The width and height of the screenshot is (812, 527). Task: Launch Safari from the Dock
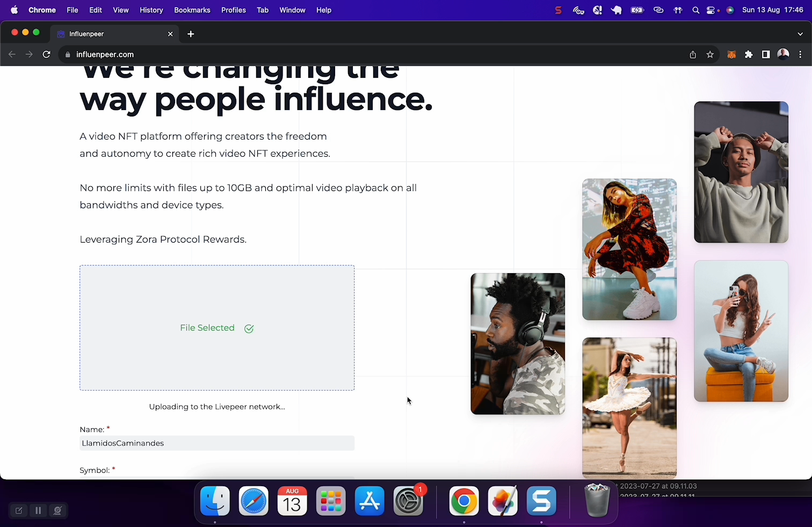point(253,501)
